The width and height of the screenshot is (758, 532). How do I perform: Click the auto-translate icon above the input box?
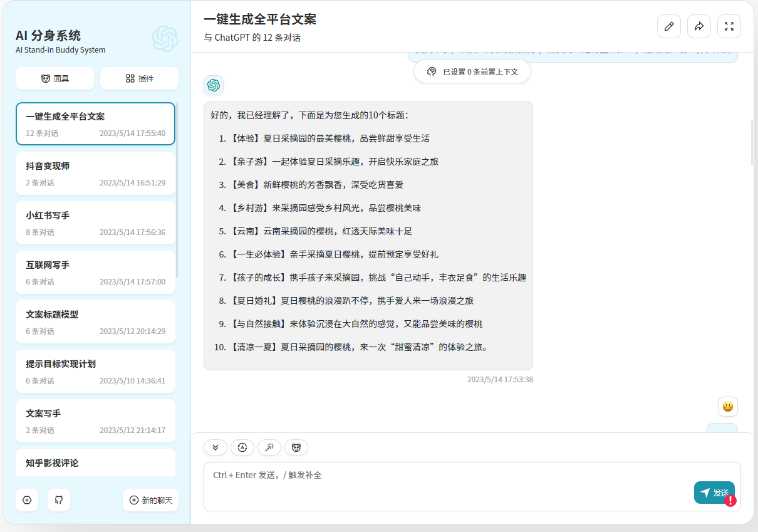(242, 447)
